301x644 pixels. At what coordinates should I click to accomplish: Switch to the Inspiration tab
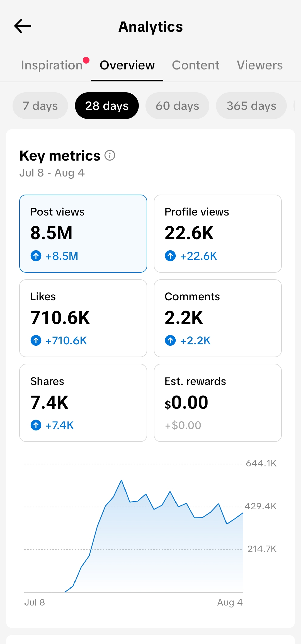(x=52, y=65)
